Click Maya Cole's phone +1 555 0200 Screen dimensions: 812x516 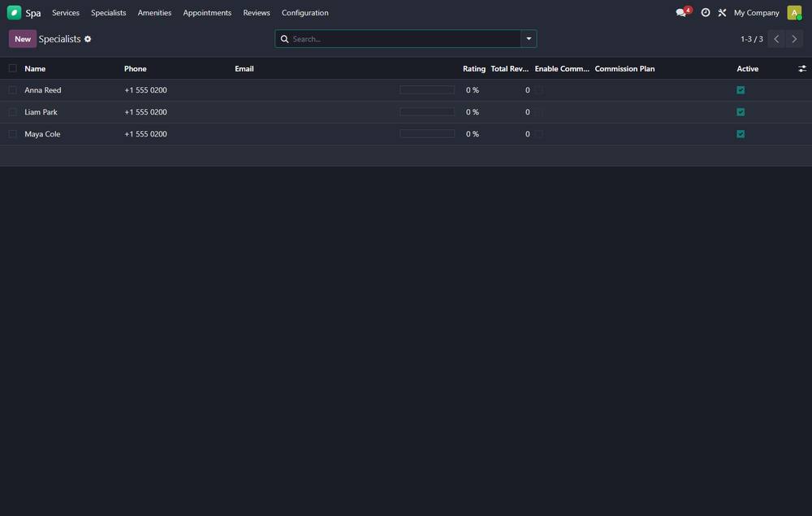tap(145, 133)
